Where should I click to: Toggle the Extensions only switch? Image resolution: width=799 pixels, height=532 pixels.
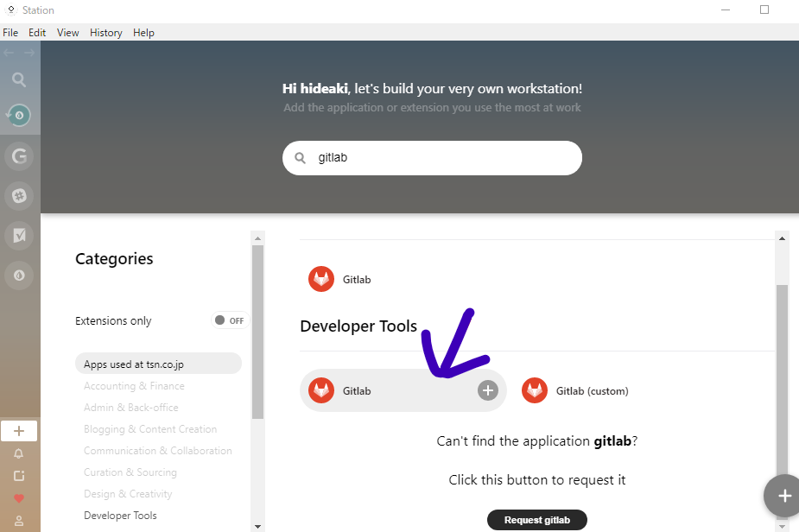(230, 320)
